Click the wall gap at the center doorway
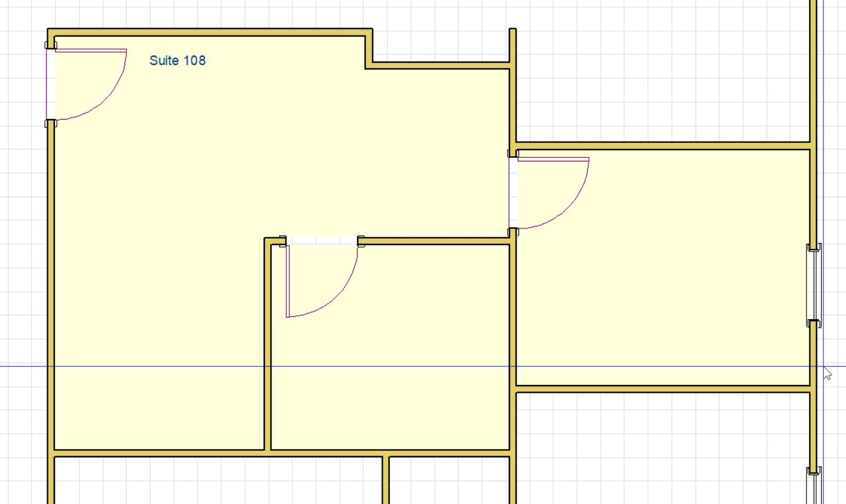 coord(323,239)
